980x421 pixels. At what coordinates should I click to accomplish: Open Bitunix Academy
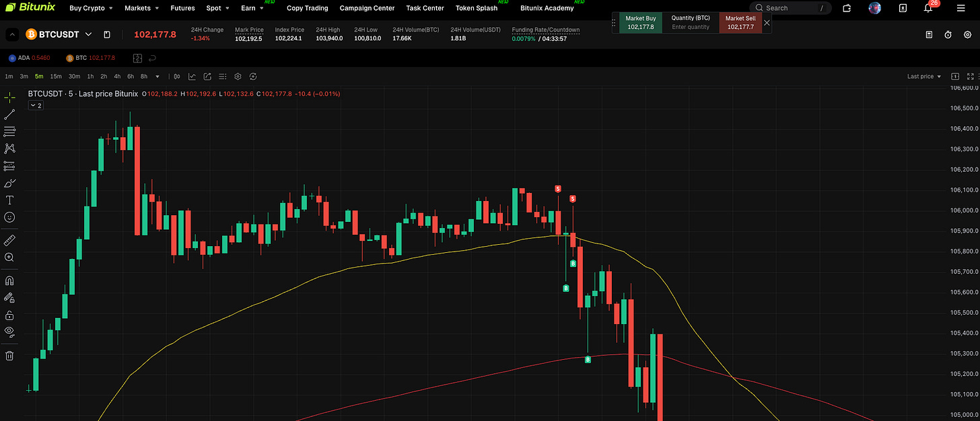[x=547, y=8]
